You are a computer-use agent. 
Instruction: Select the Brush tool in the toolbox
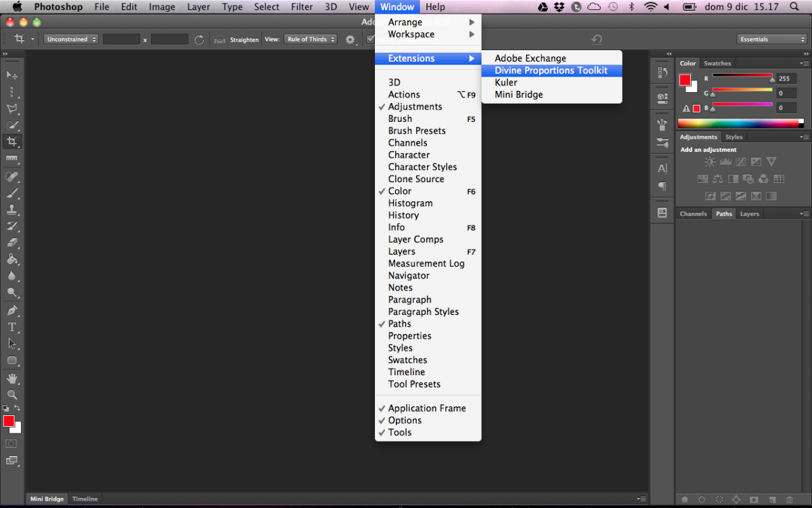pos(12,193)
